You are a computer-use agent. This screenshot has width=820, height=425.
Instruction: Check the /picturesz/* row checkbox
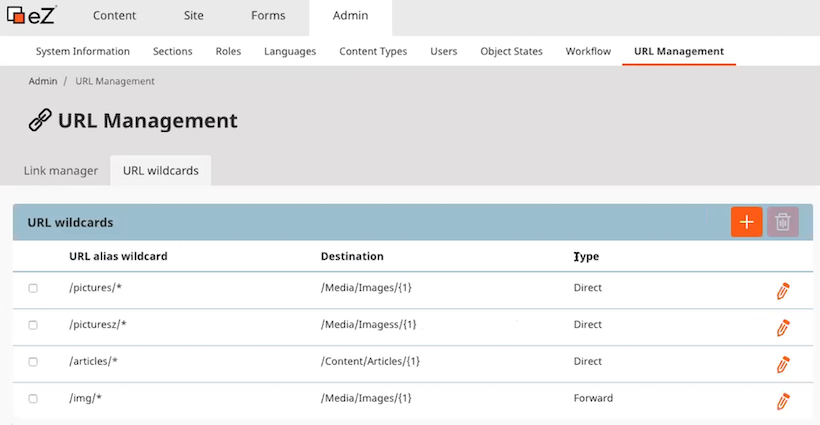(33, 325)
